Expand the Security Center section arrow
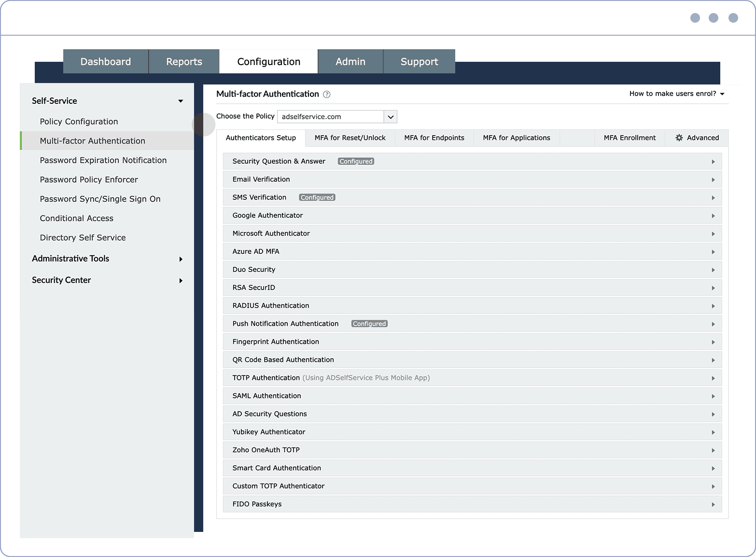This screenshot has width=756, height=557. click(181, 281)
